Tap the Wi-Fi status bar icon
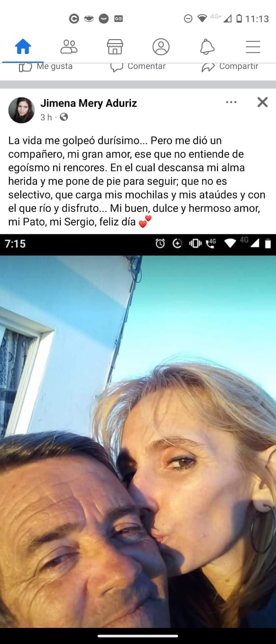The height and width of the screenshot is (644, 276). click(202, 18)
